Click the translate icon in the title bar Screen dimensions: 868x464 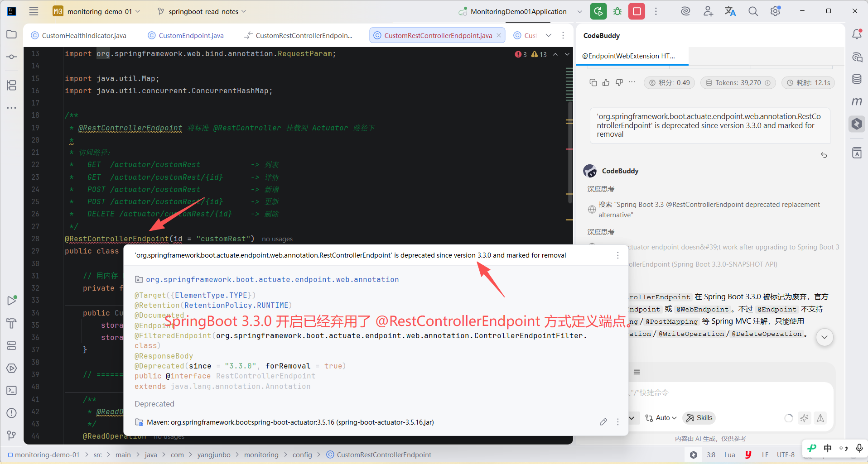pos(730,11)
